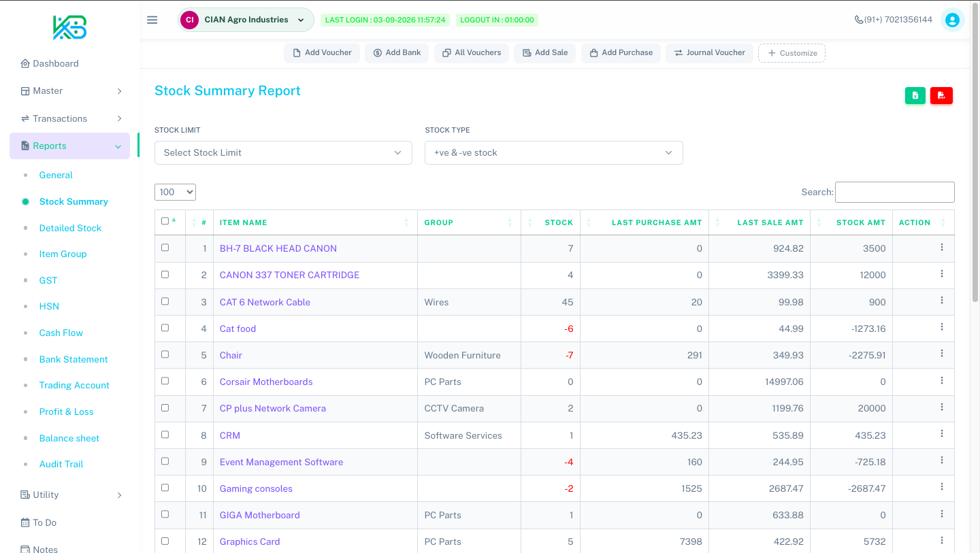Image resolution: width=980 pixels, height=553 pixels.
Task: Open the Detailed Stock report
Action: point(70,228)
